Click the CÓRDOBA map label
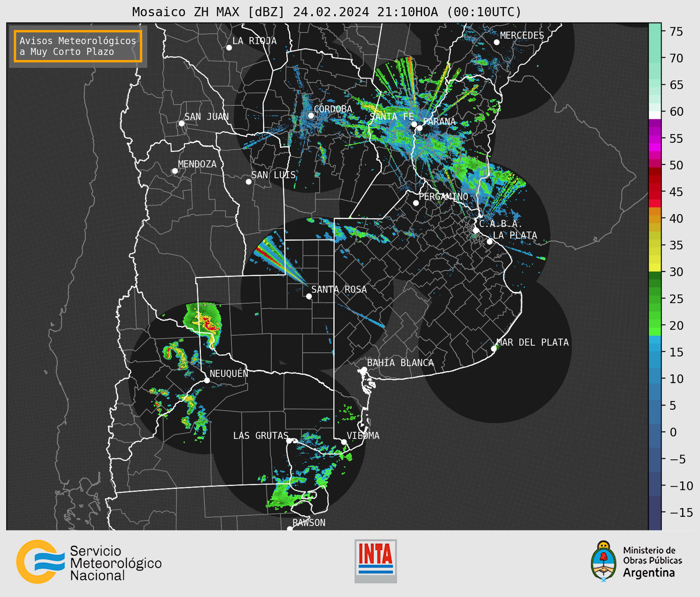 (x=333, y=109)
